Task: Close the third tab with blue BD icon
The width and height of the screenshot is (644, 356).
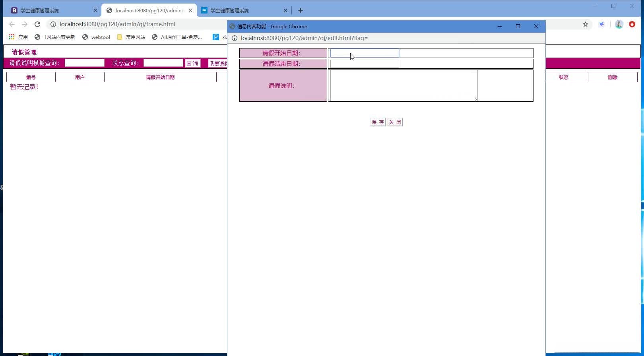Action: point(285,10)
